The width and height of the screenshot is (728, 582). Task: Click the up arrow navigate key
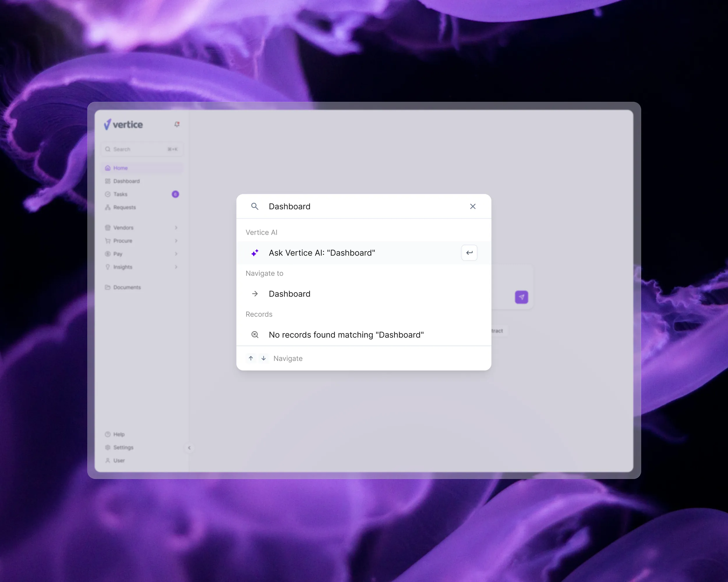pos(251,358)
